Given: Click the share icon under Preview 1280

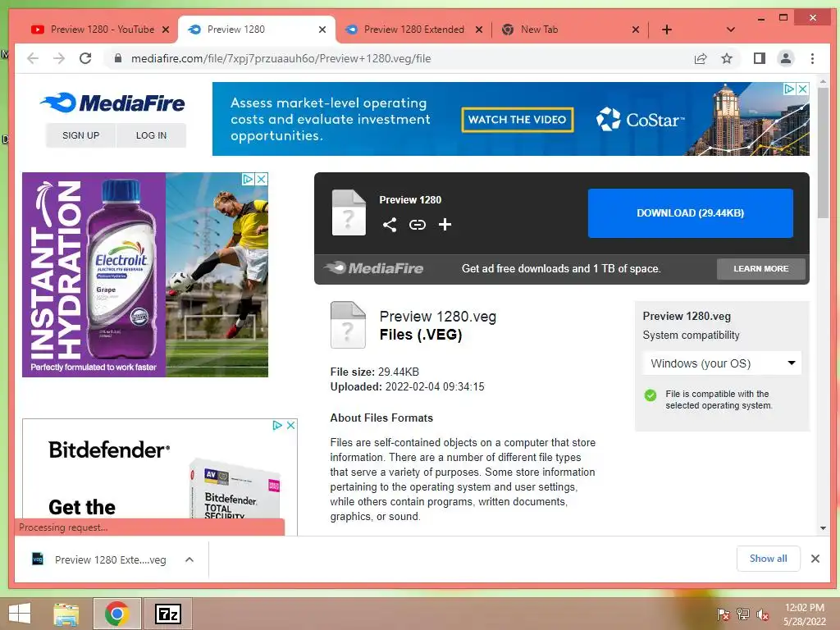Looking at the screenshot, I should [x=390, y=225].
